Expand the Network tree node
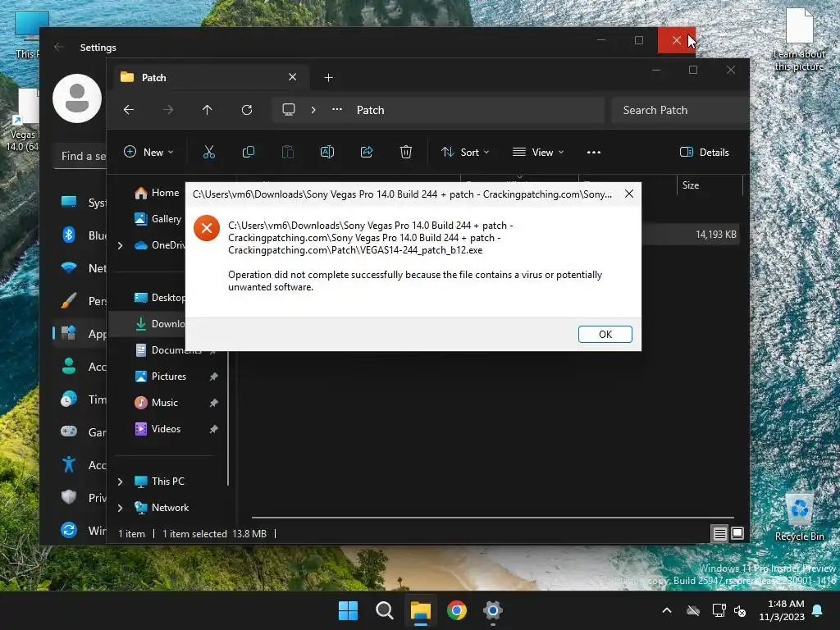 point(121,508)
